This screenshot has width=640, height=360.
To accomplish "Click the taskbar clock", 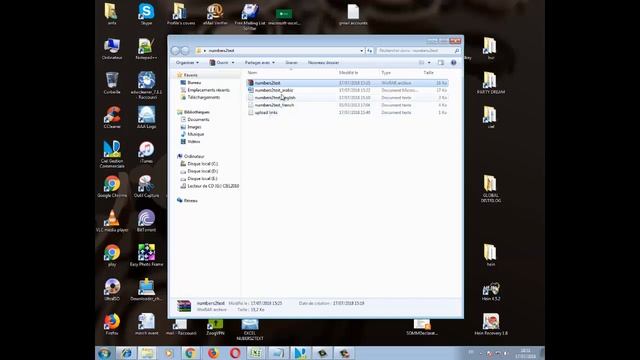I will 525,353.
